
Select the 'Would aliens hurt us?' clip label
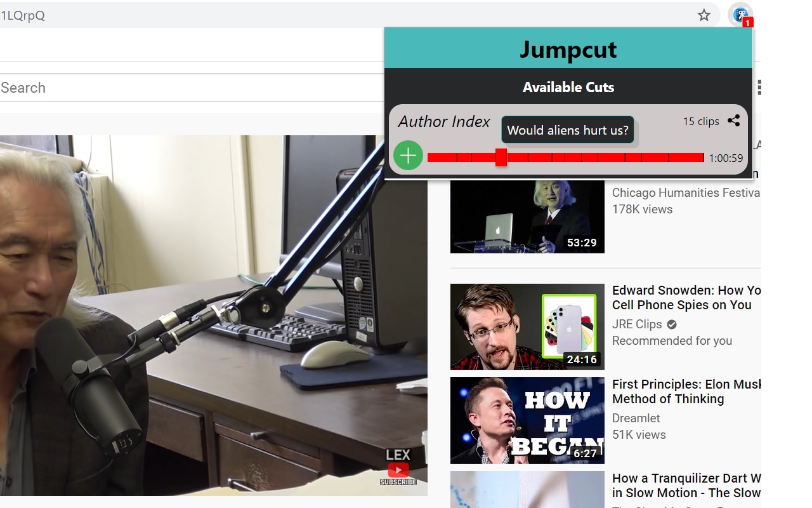coord(568,130)
